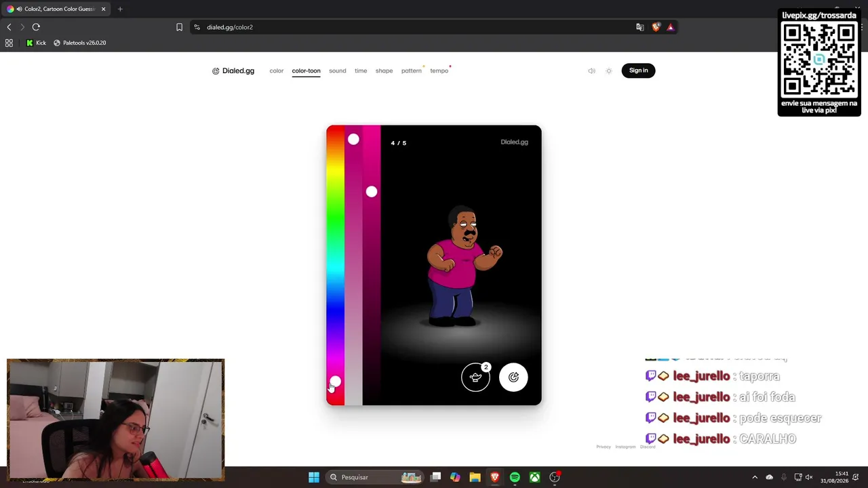This screenshot has width=868, height=488.
Task: Open Spotify from the taskbar
Action: pos(515,477)
